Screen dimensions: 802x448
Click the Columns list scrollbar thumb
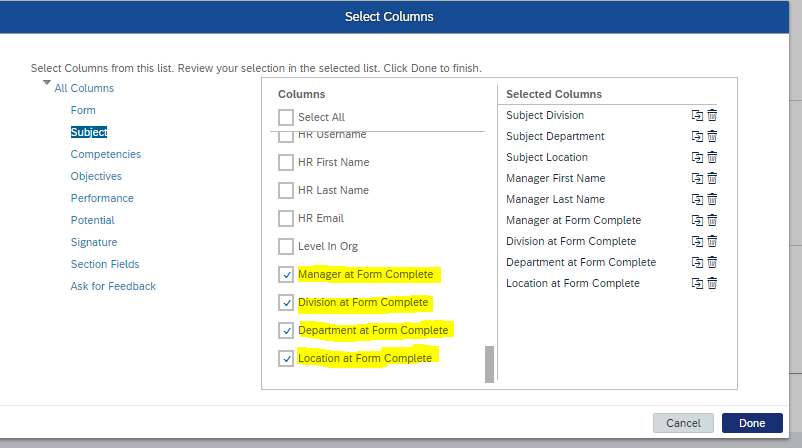click(489, 364)
